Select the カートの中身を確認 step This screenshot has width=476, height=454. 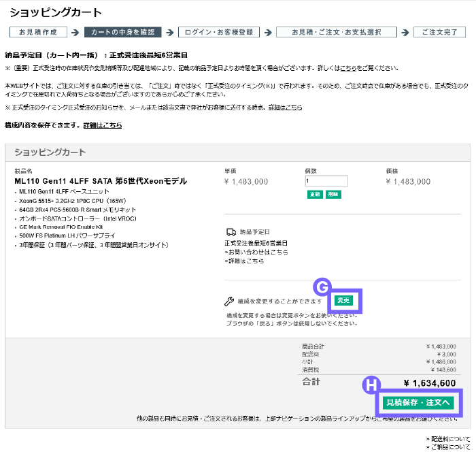click(x=123, y=32)
